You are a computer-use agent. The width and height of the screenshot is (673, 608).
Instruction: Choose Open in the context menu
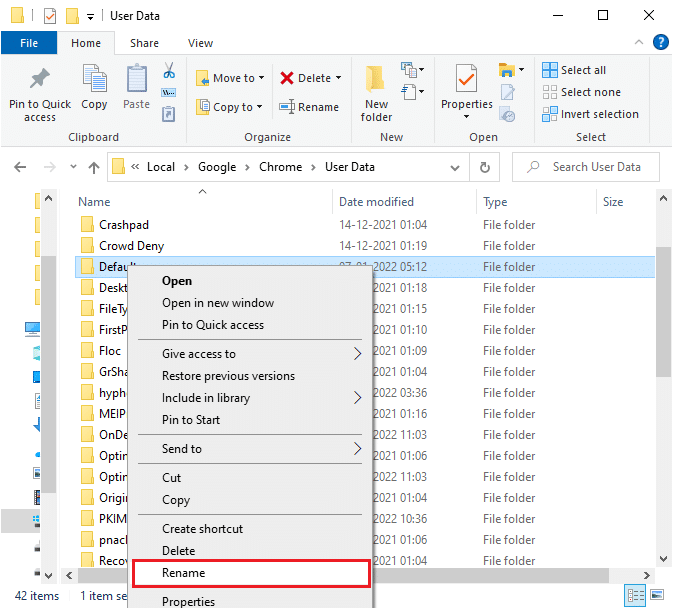click(251, 281)
